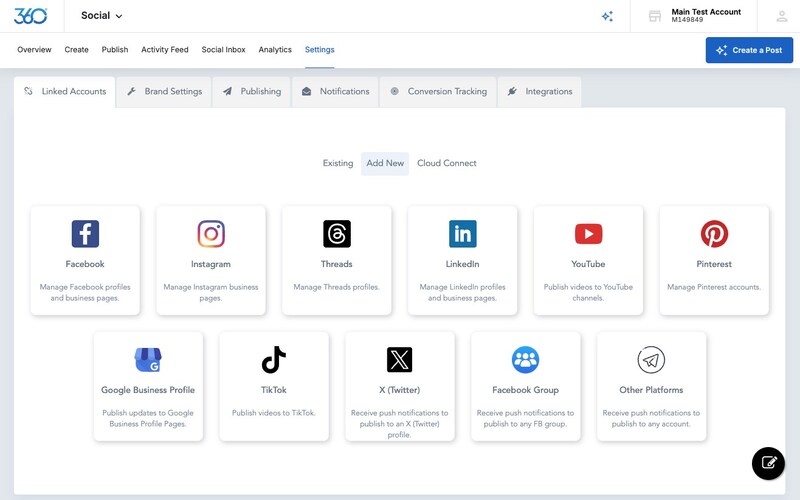This screenshot has height=500, width=800.
Task: Click the Facebook logo icon
Action: (85, 234)
